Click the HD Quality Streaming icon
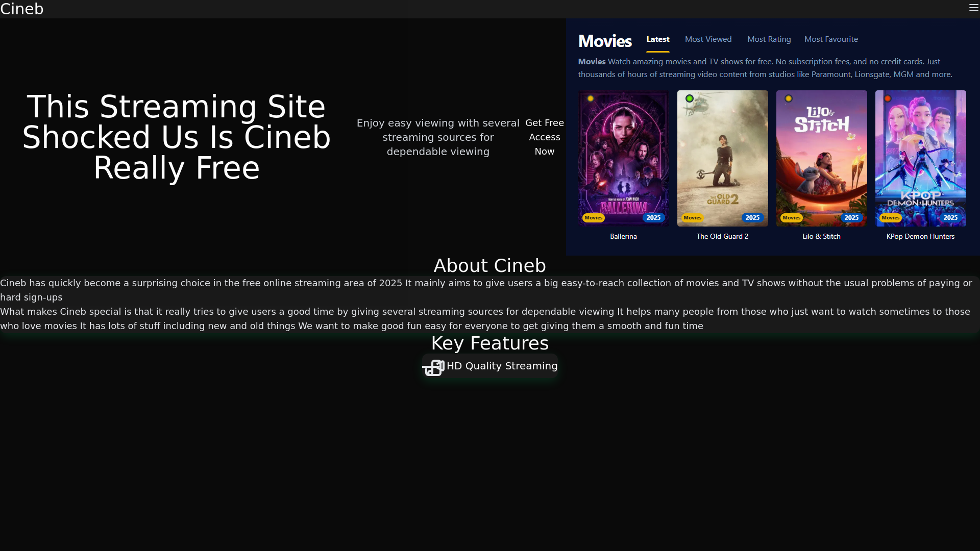Viewport: 980px width, 551px height. pyautogui.click(x=434, y=367)
